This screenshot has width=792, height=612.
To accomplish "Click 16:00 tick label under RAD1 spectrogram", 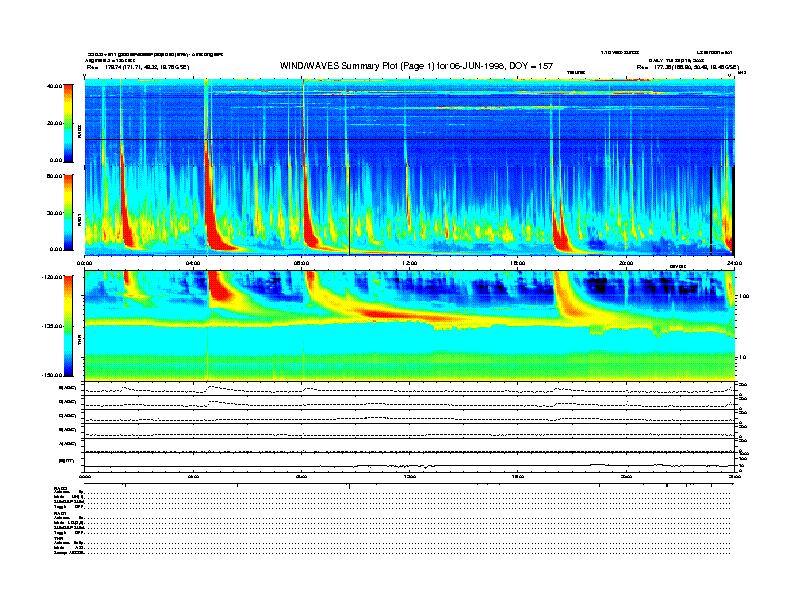I will 518,263.
